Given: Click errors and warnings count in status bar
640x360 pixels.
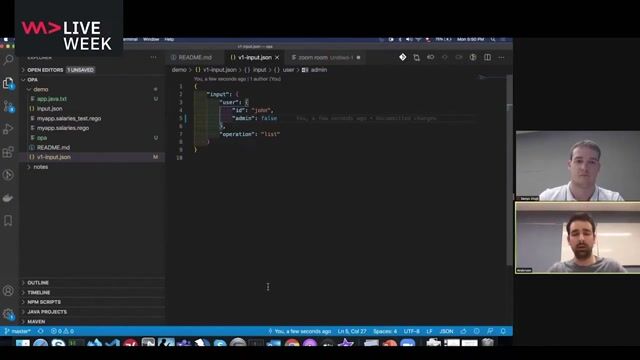Looking at the screenshot, I should pyautogui.click(x=62, y=331).
